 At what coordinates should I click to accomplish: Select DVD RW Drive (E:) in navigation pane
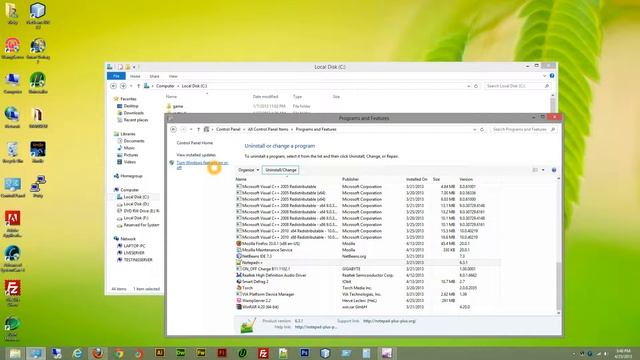[x=141, y=211]
